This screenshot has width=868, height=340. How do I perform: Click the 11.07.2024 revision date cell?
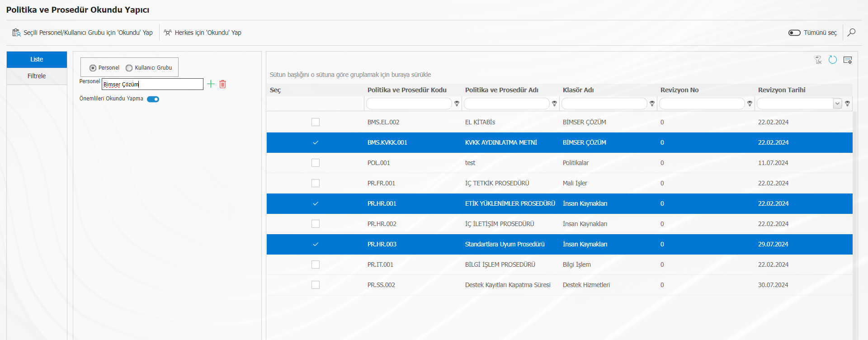773,163
